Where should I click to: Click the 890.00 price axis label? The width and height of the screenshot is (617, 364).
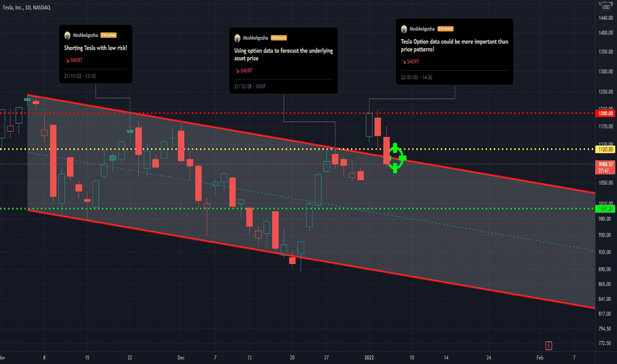coord(605,269)
